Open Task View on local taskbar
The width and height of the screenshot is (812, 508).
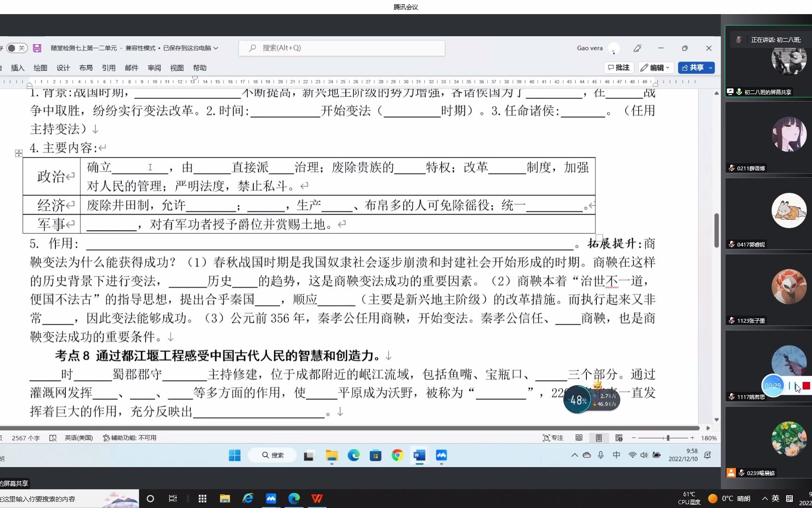(172, 499)
